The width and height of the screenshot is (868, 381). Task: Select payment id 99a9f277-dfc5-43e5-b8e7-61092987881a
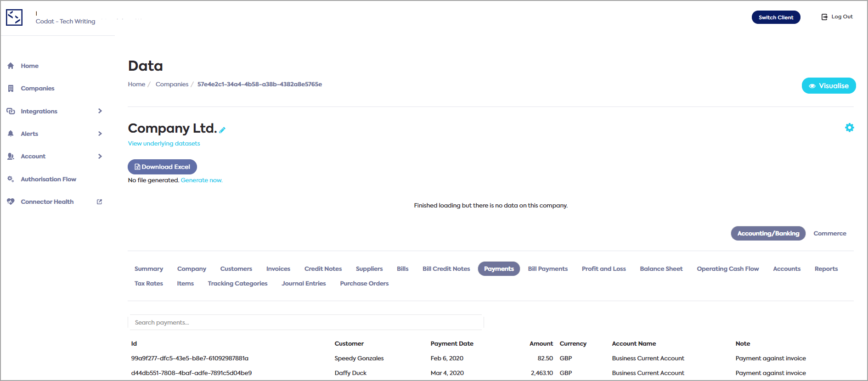coord(190,358)
